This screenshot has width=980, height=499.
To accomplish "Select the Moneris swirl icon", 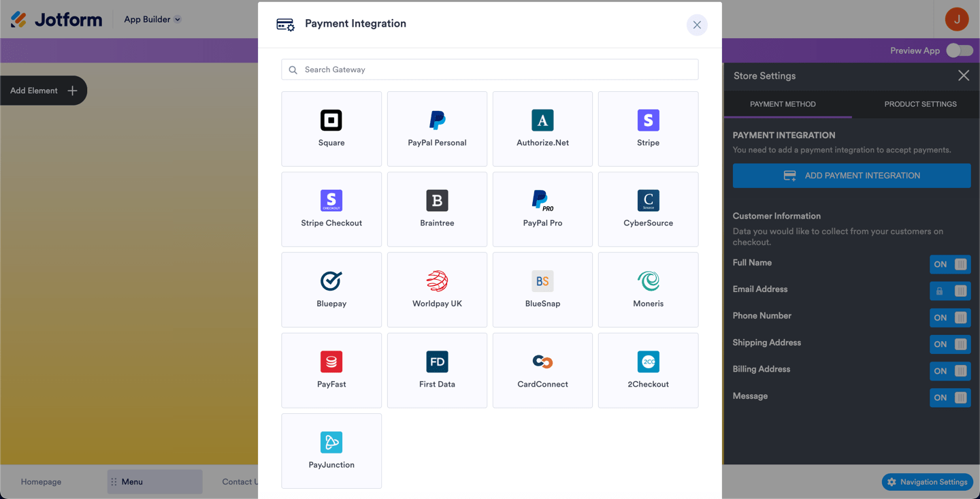I will point(648,281).
